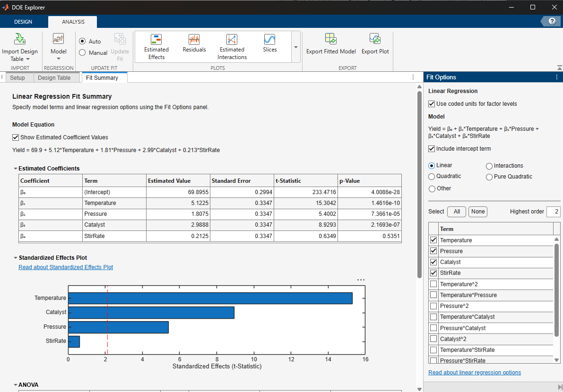Click the MATLAB logo in title bar

tap(6, 7)
